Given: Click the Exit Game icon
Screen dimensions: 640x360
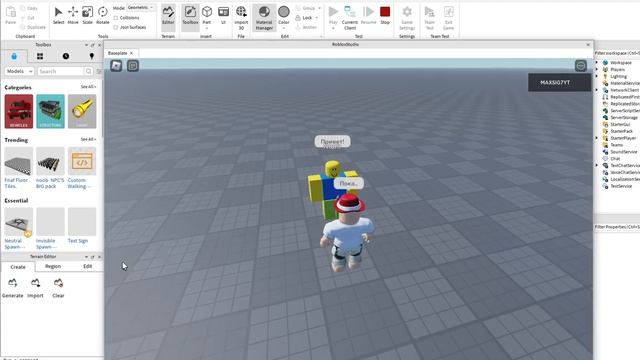Looking at the screenshot, I should click(x=449, y=18).
